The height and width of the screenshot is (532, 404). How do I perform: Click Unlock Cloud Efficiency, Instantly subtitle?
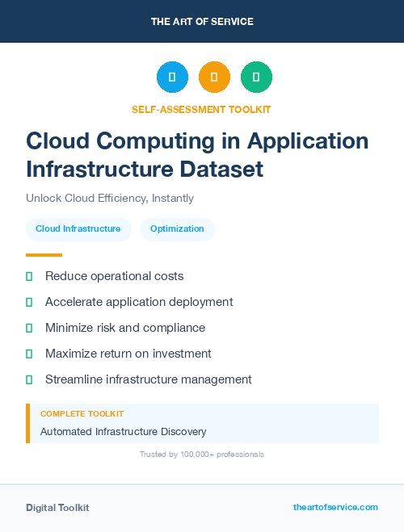tap(110, 198)
